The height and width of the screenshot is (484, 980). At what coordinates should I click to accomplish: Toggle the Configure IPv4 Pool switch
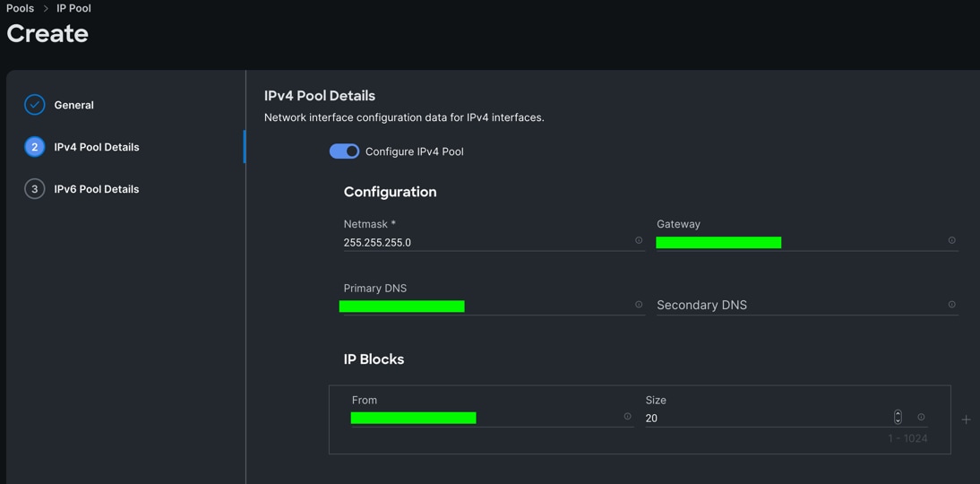pos(344,151)
